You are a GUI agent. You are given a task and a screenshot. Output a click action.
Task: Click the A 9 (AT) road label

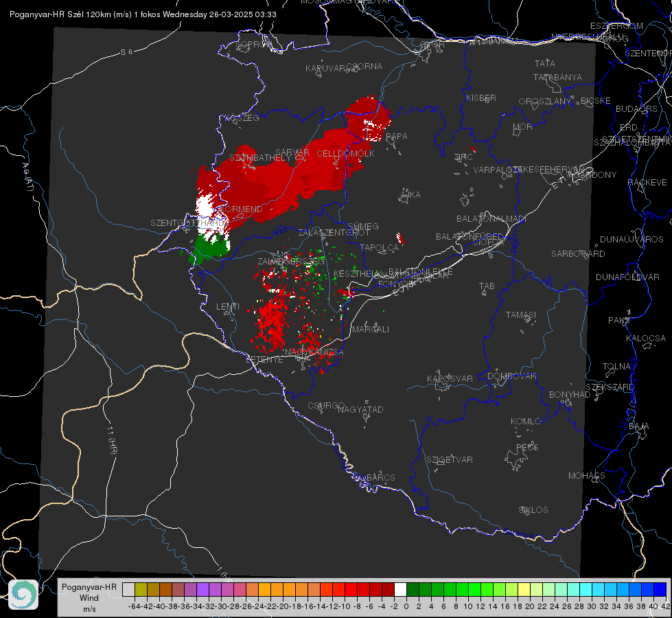coord(27,176)
